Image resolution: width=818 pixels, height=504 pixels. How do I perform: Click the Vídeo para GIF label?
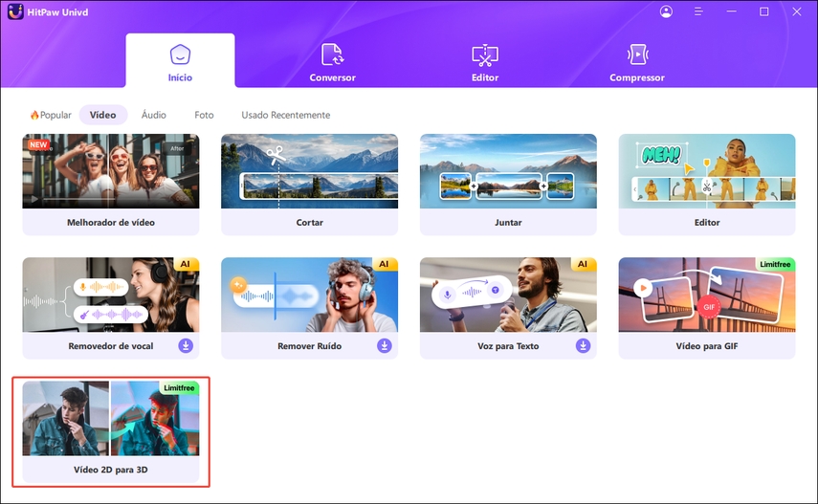tap(707, 346)
